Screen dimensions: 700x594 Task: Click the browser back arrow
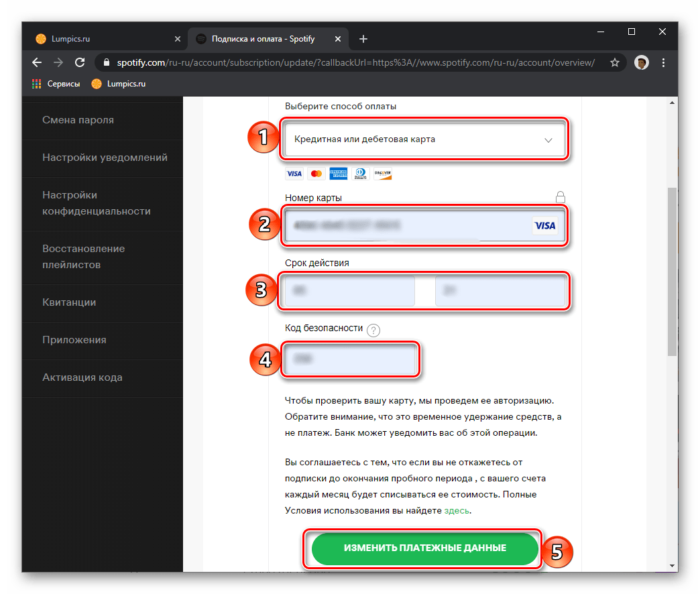(x=37, y=62)
